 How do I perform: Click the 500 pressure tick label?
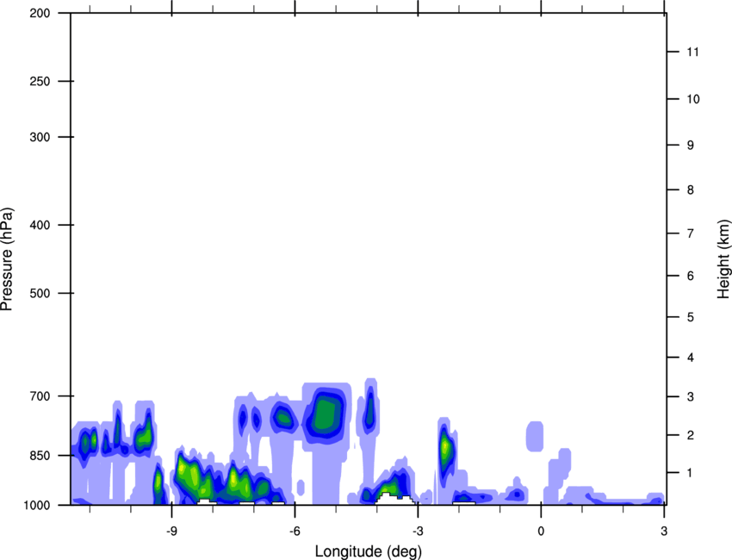pos(40,293)
